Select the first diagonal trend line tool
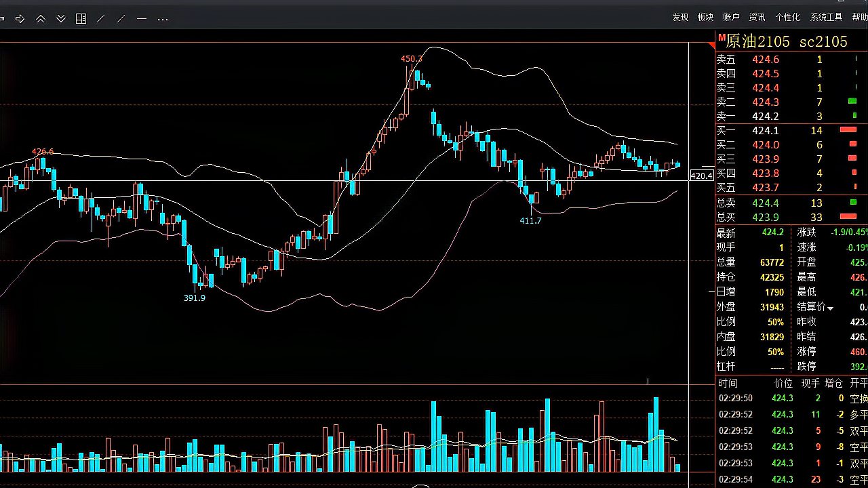This screenshot has width=868, height=488. coord(101,19)
